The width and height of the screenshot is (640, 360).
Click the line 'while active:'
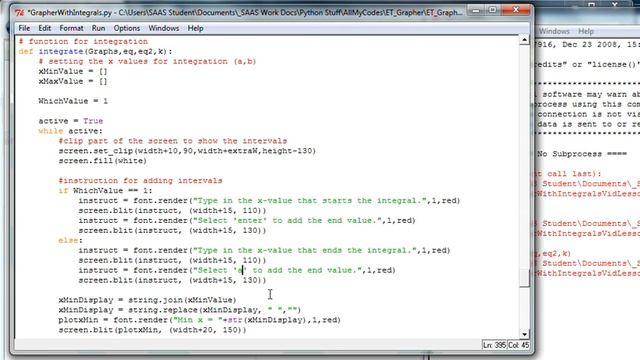pyautogui.click(x=71, y=131)
